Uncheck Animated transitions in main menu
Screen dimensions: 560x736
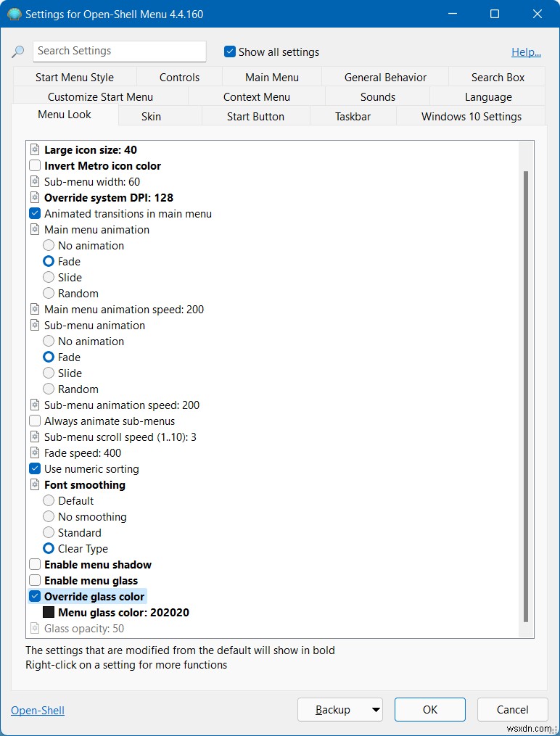(x=35, y=214)
